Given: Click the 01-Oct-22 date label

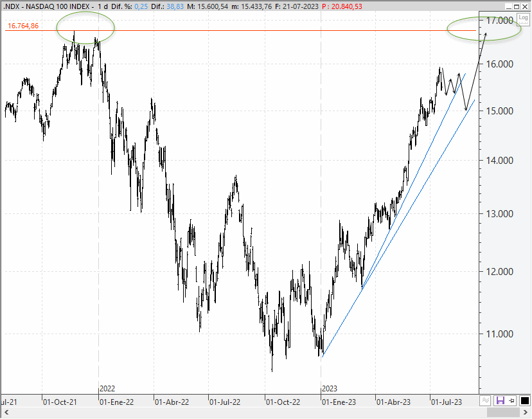Looking at the screenshot, I should click(x=283, y=402).
